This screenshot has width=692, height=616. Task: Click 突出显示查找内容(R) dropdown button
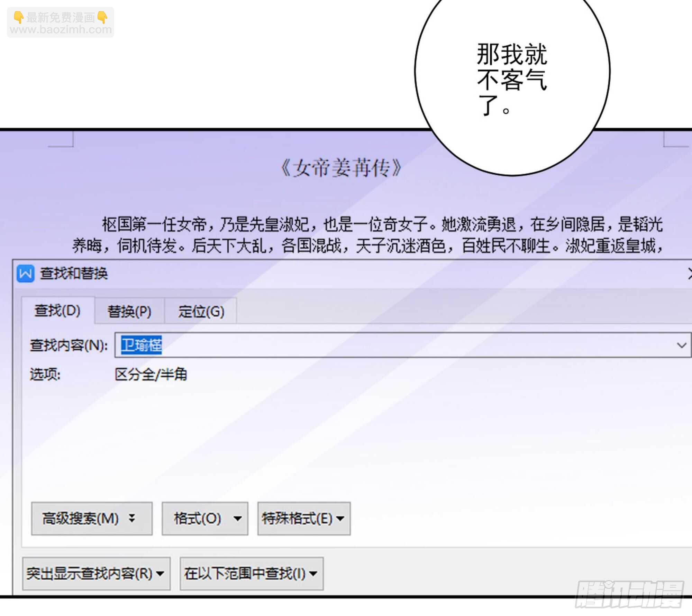pyautogui.click(x=96, y=573)
